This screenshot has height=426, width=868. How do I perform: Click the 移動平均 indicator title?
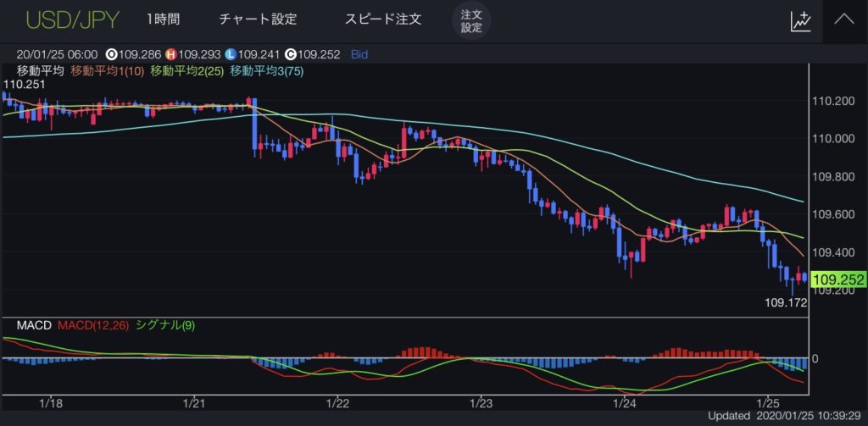click(x=41, y=71)
